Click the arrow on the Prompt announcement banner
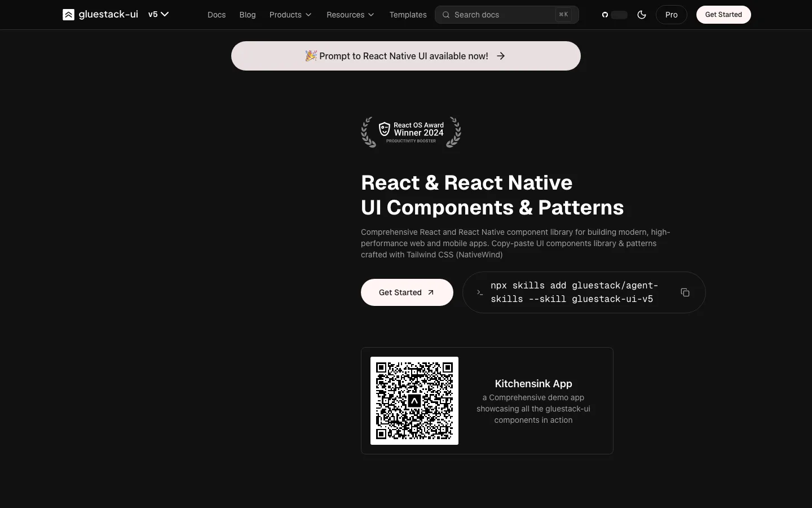812x508 pixels. 501,56
